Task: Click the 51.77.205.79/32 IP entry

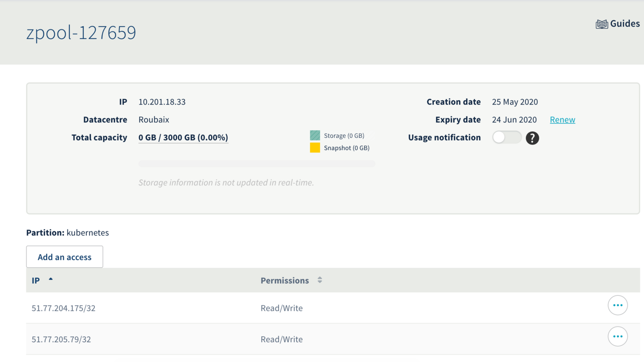Action: pos(61,339)
